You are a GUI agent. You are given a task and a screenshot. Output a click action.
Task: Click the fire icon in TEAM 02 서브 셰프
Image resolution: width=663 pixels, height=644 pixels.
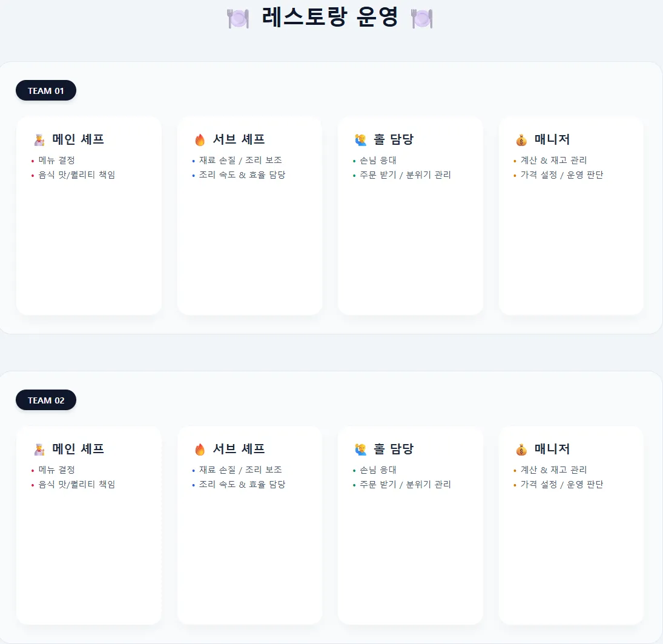(200, 450)
